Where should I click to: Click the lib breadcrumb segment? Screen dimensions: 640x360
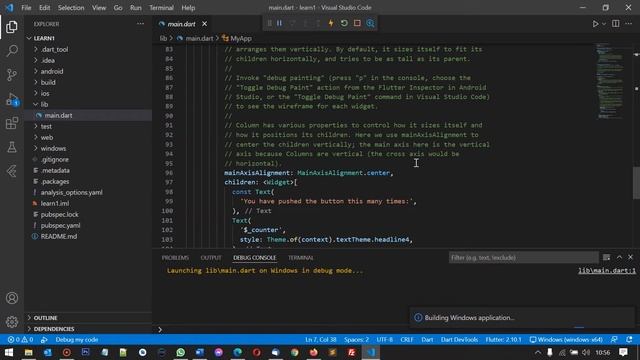click(163, 38)
